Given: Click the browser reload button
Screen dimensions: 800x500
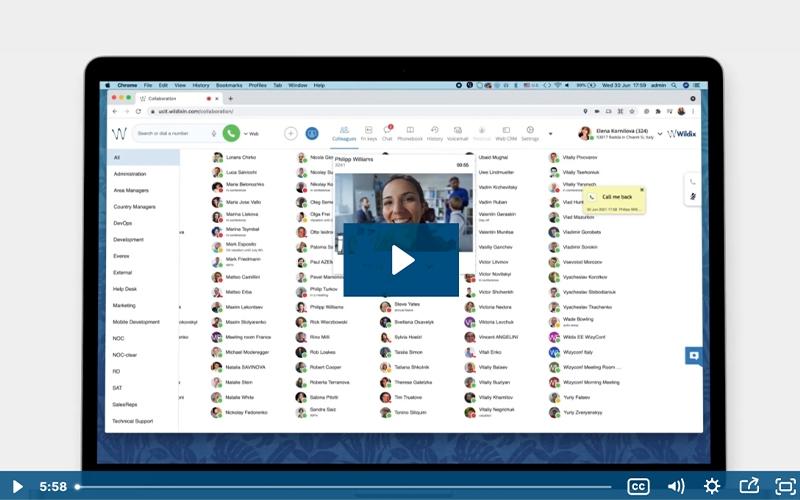Looking at the screenshot, I should click(138, 111).
